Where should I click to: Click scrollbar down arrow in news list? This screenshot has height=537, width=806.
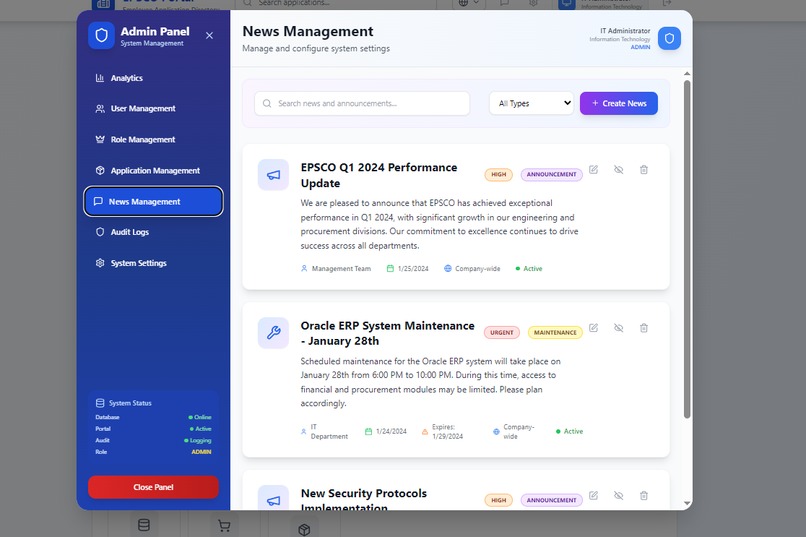[x=687, y=504]
